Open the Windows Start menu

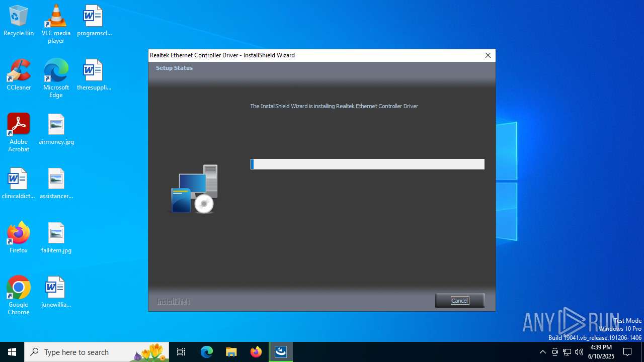pyautogui.click(x=12, y=352)
